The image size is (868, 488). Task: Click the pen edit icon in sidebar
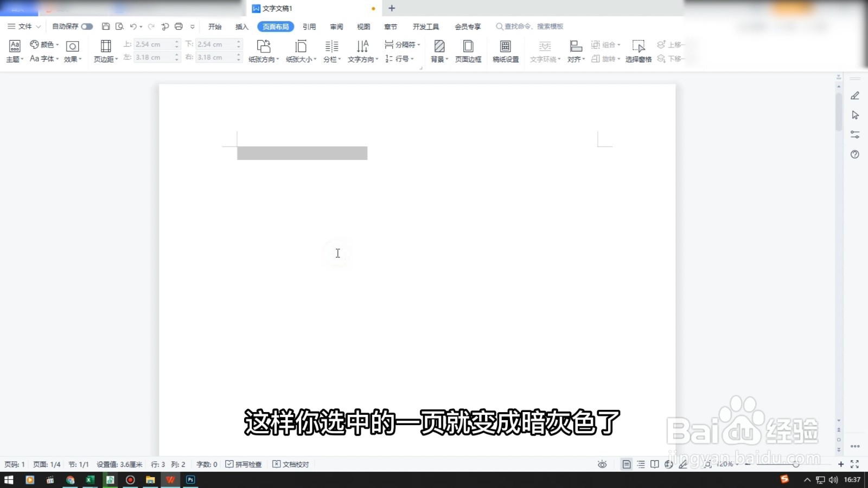pos(855,95)
